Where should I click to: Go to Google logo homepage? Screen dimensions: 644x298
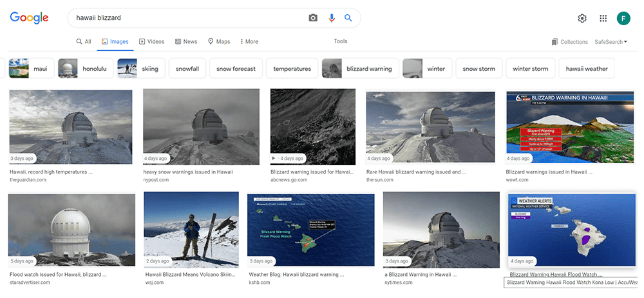(30, 18)
